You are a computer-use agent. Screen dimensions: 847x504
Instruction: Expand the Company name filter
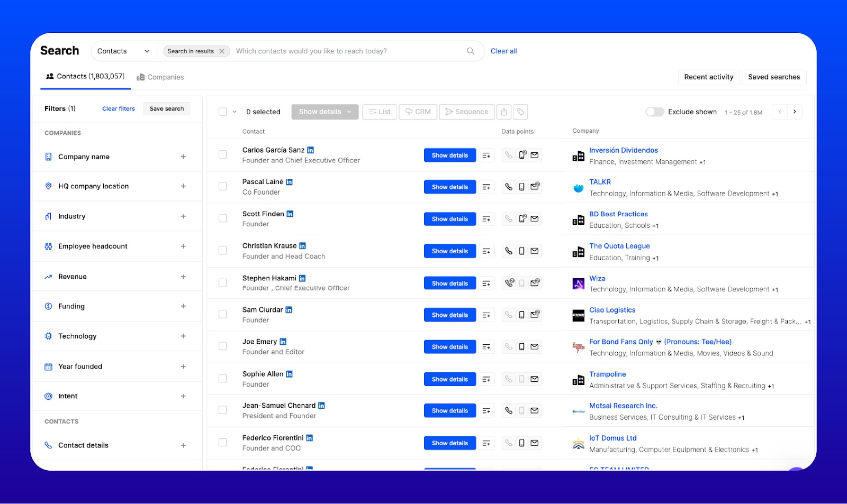pyautogui.click(x=183, y=157)
